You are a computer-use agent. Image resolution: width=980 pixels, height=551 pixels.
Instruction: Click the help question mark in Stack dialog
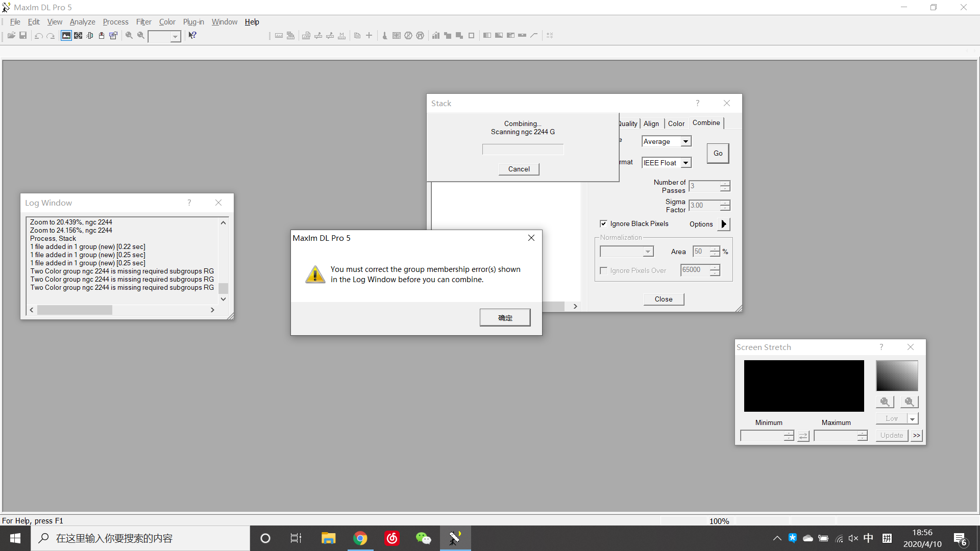(x=697, y=103)
